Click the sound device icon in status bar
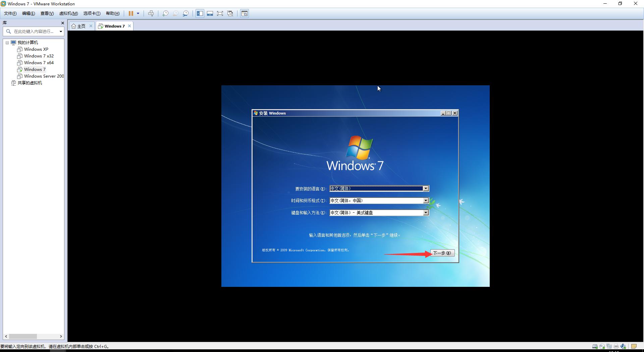This screenshot has height=352, width=644. (x=624, y=346)
